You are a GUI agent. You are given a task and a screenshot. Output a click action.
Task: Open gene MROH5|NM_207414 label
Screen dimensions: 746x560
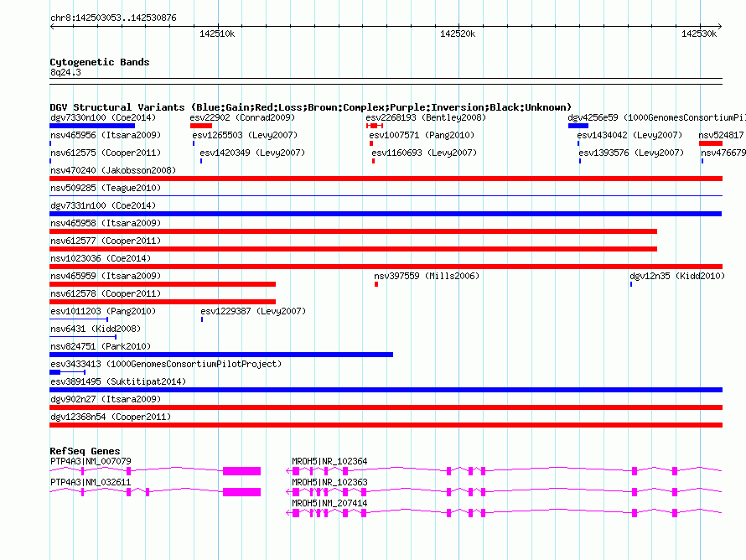coord(329,503)
